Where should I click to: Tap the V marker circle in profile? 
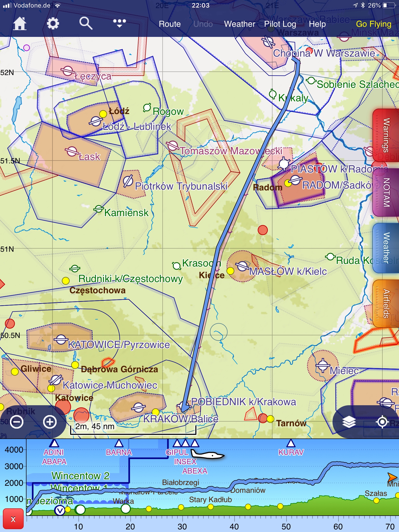pyautogui.click(x=60, y=510)
